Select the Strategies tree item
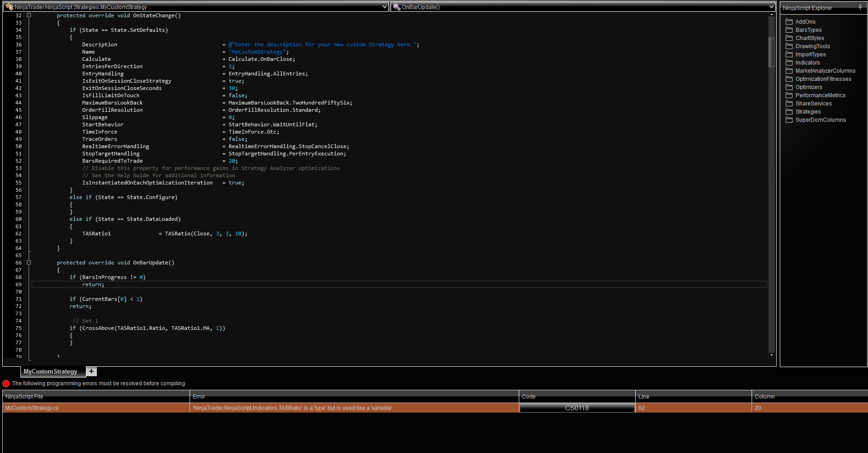The height and width of the screenshot is (453, 868). [808, 112]
